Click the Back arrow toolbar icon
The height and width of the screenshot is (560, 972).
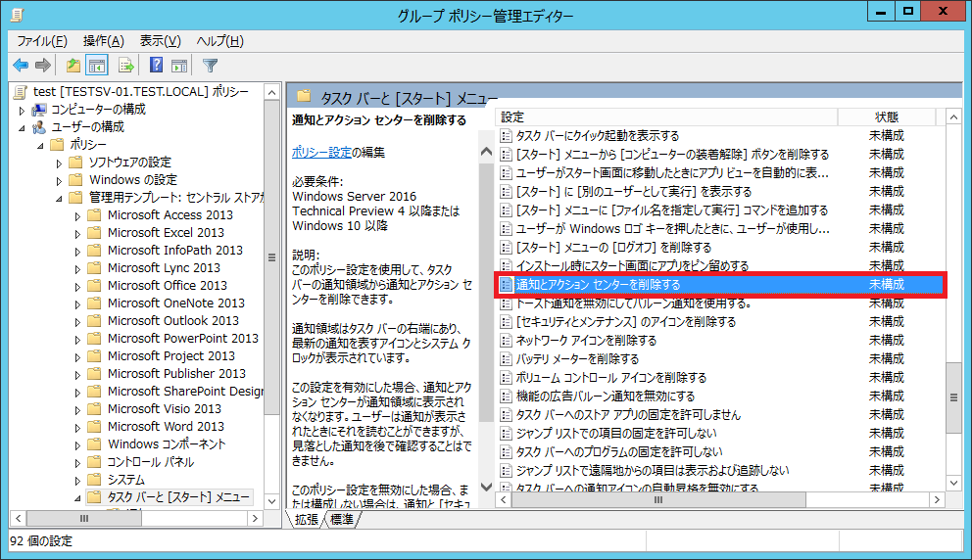pos(21,65)
